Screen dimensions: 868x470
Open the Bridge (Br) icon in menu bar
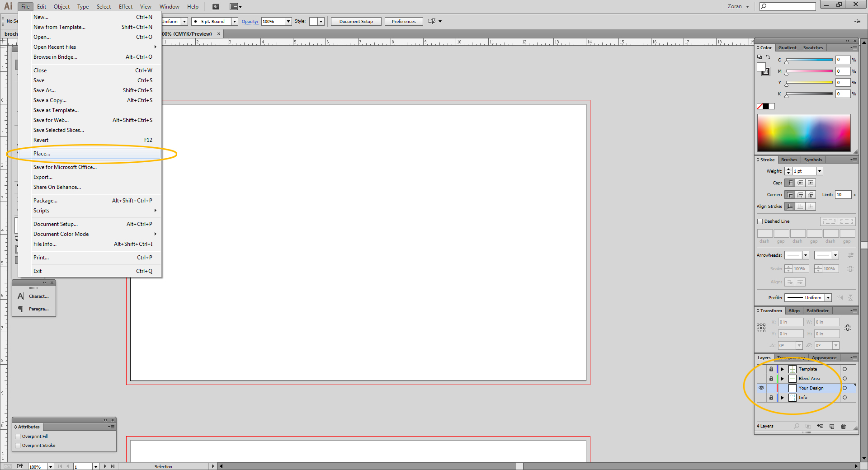[216, 6]
